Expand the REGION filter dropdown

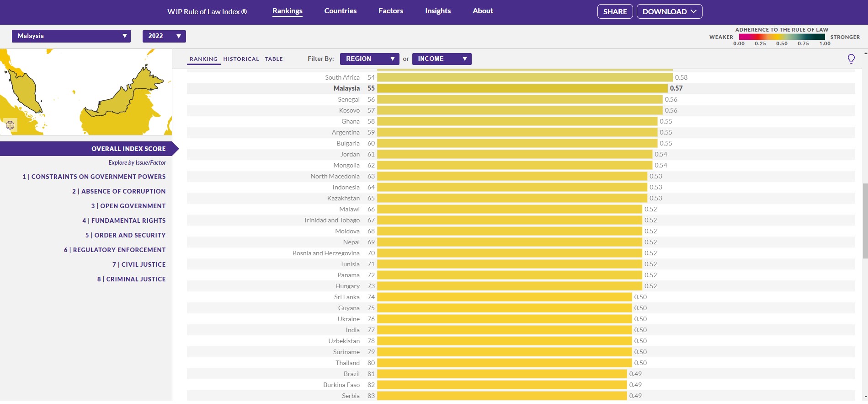[x=369, y=59]
